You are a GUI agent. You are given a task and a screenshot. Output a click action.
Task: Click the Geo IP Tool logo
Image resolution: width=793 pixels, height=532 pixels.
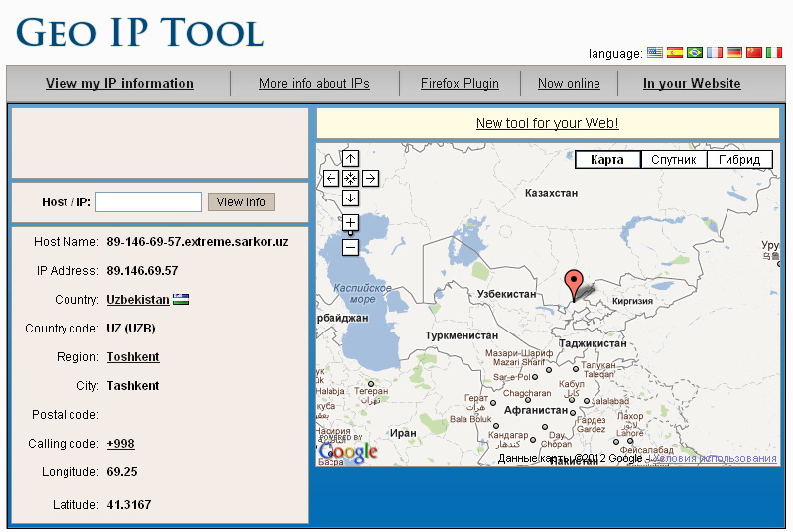click(x=140, y=32)
